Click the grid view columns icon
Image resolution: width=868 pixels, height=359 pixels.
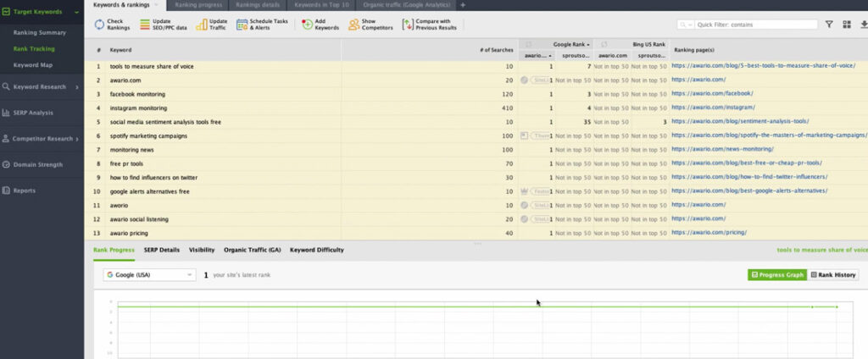(847, 25)
